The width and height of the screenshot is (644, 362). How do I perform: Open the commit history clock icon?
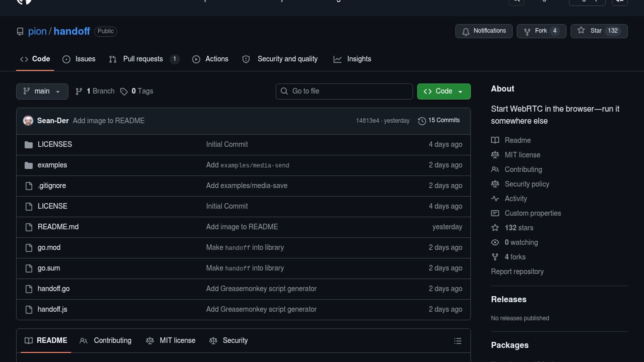[422, 121]
